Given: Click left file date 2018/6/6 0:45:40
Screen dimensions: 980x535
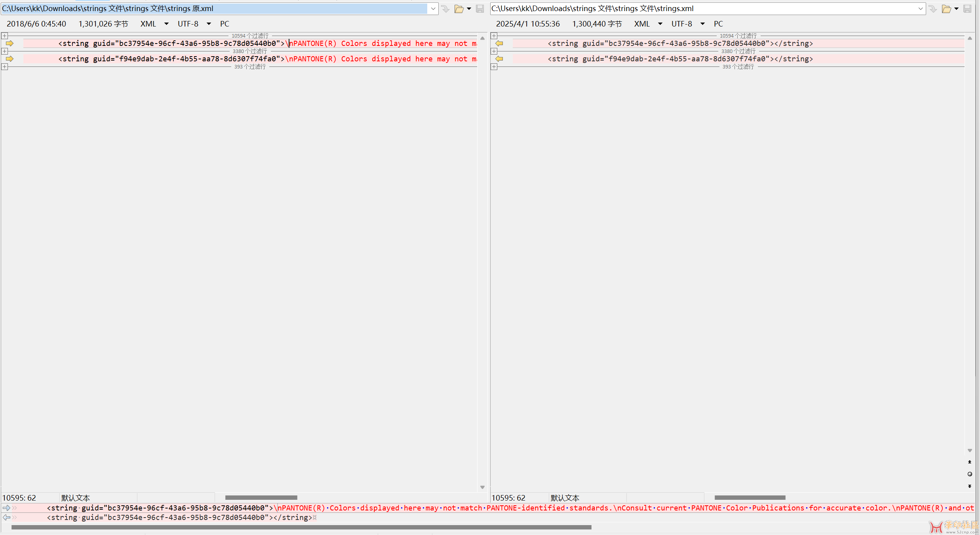Looking at the screenshot, I should pos(36,24).
